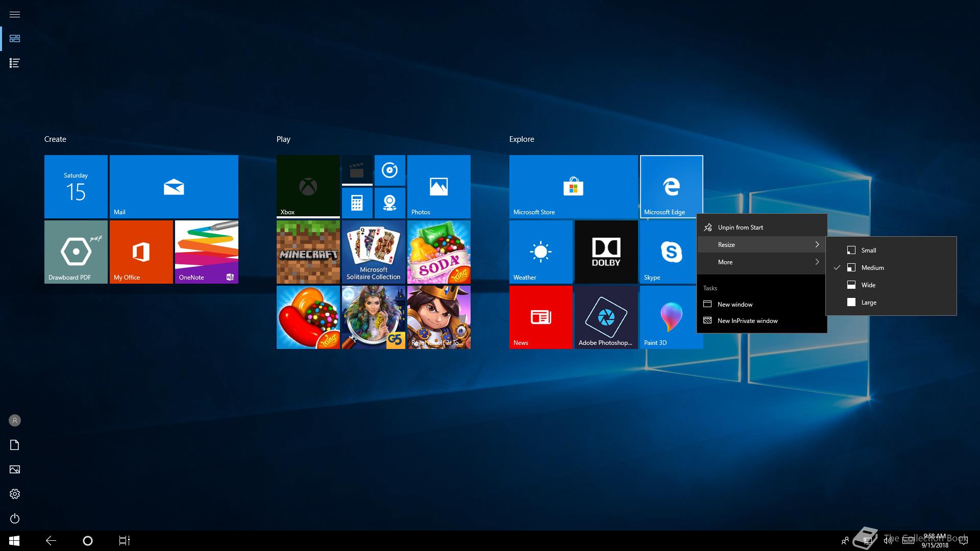Open the Microsoft Edge tile
Screen dimensions: 980x551
coord(672,187)
